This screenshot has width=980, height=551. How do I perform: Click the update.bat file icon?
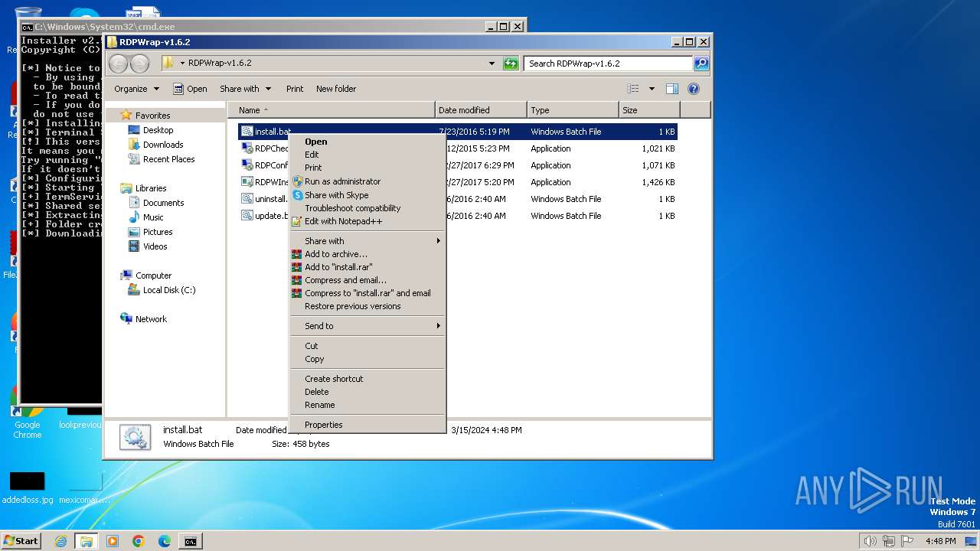(247, 216)
